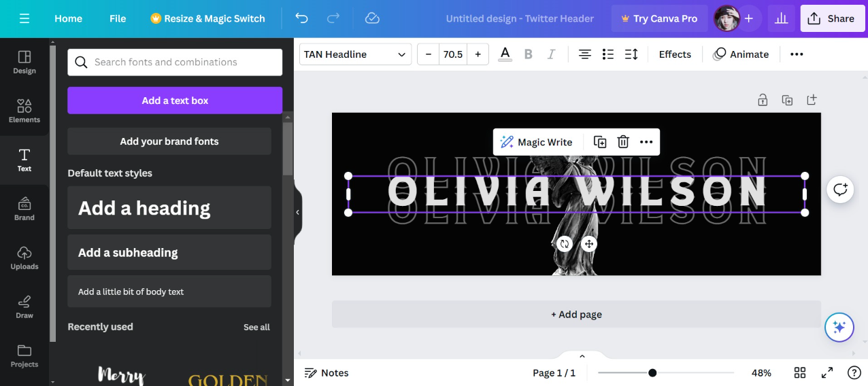Duplicate the selected text element
Image resolution: width=868 pixels, height=386 pixels.
600,142
